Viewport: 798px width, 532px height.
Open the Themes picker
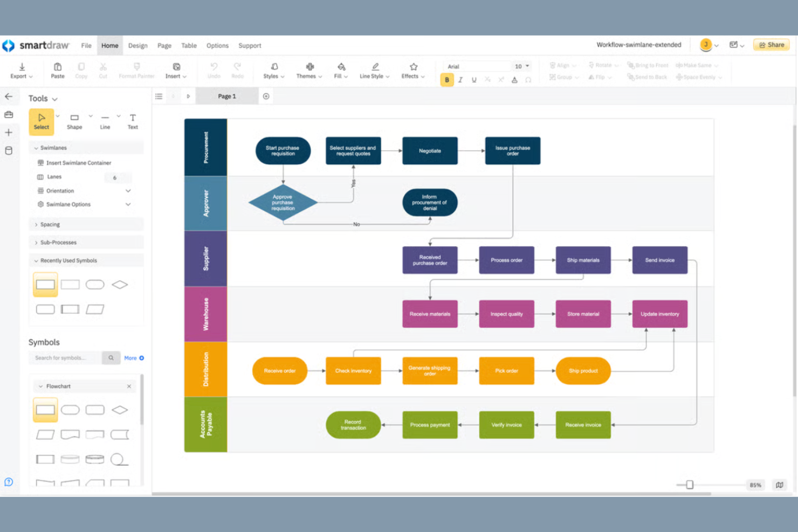click(309, 71)
